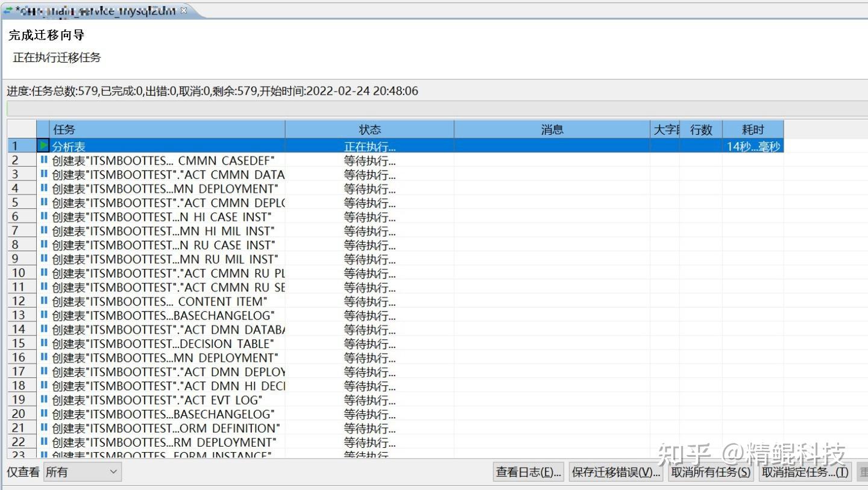Click the pause icon on row 13 BASECHANGELOG task
The image size is (868, 490).
tap(44, 315)
